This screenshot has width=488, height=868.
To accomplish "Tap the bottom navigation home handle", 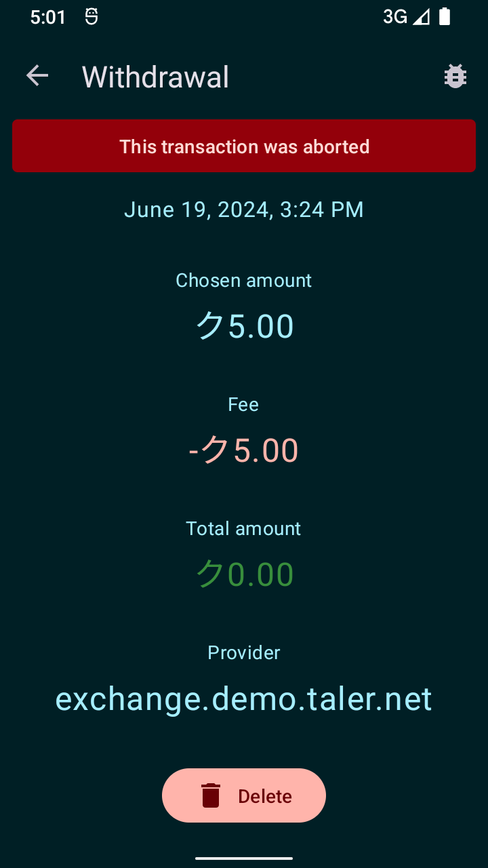I will point(244,859).
